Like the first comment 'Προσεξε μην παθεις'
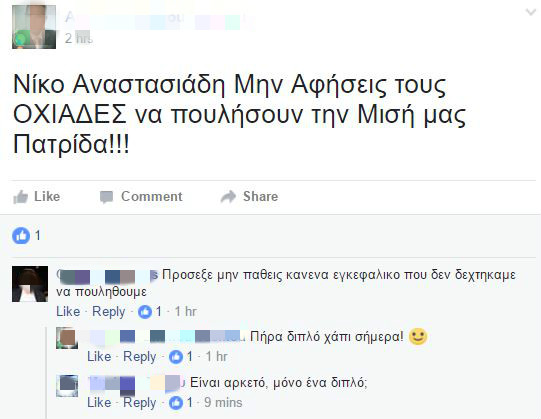541x419 pixels. 68,312
